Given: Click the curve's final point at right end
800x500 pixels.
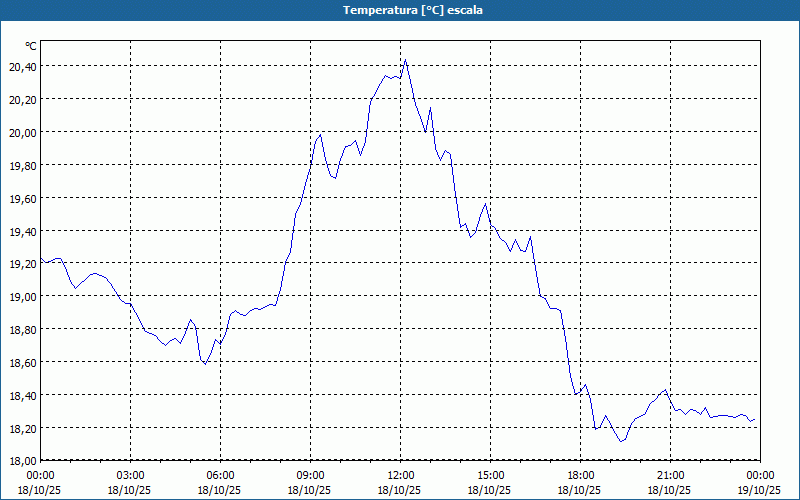Looking at the screenshot, I should tap(755, 420).
